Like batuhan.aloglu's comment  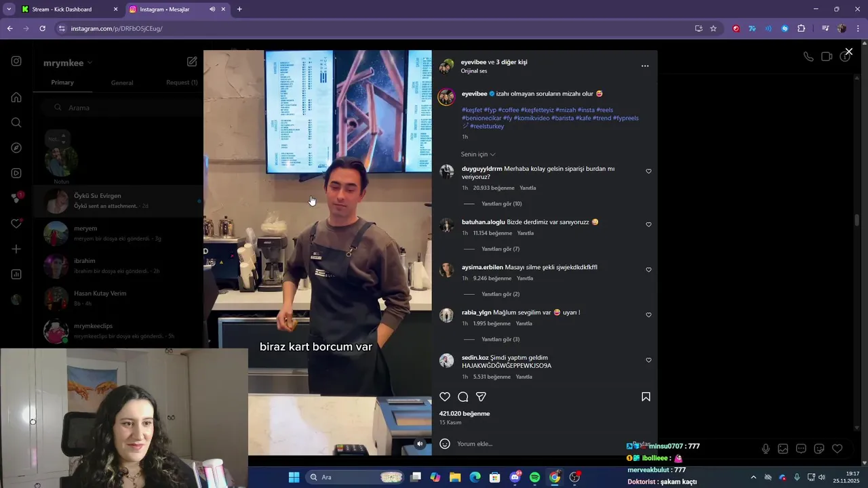click(648, 224)
